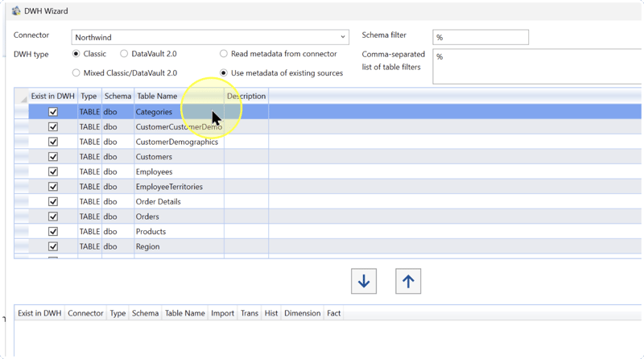
Task: Click the up arrow button to remove tables
Action: [x=408, y=282]
